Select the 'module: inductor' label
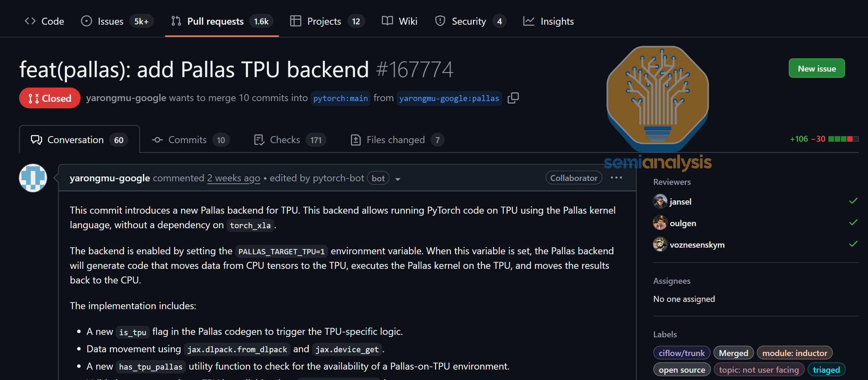The image size is (868, 380). [x=794, y=353]
